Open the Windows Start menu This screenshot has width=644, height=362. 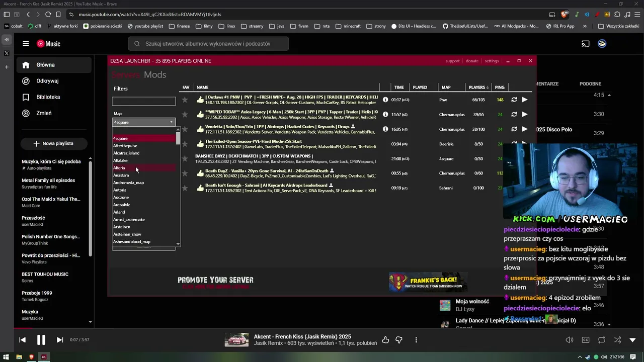tap(7, 357)
